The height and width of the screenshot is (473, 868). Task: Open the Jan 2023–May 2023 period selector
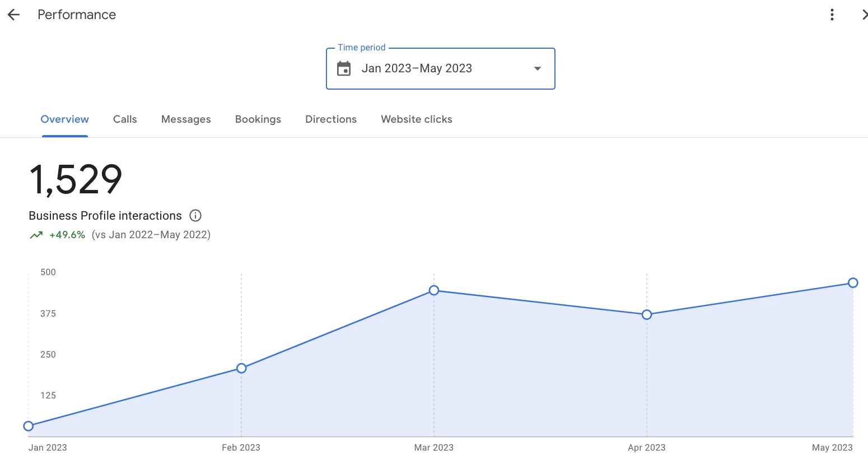pos(417,69)
